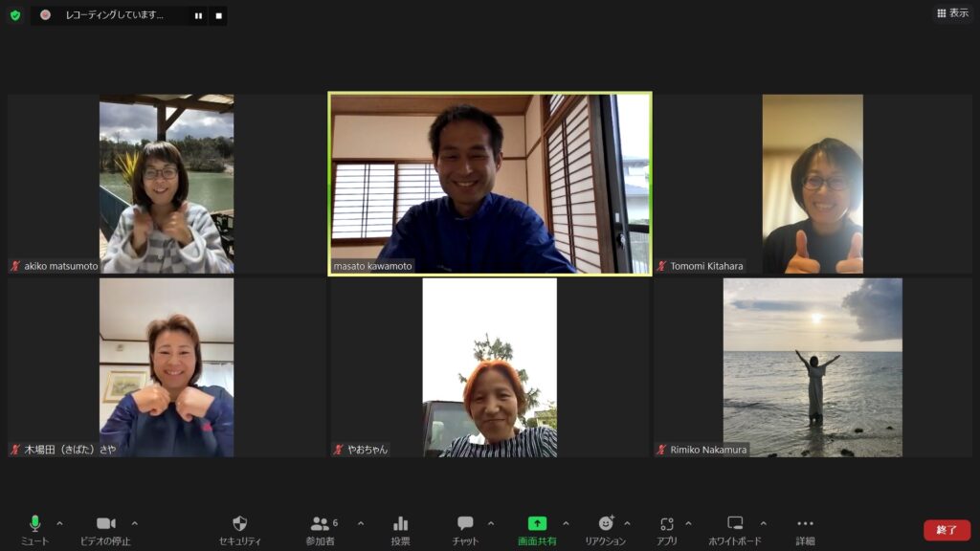Click muted mic icon beside やおちゃん

coord(339,450)
